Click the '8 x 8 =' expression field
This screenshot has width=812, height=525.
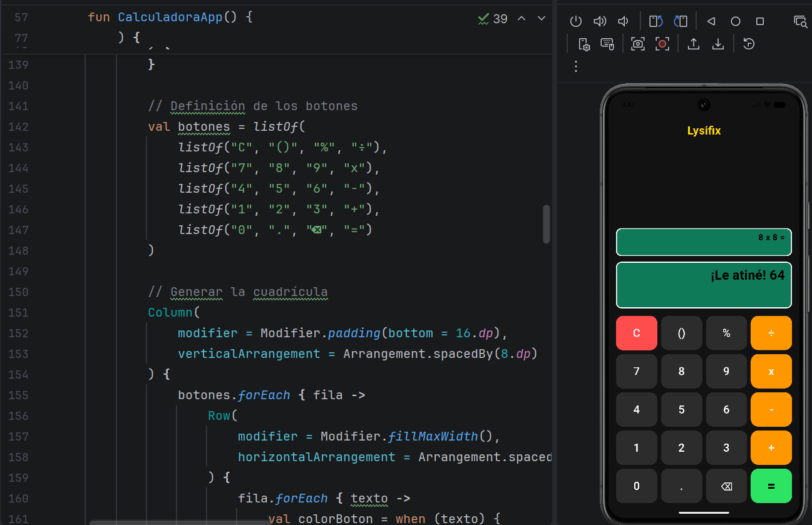tap(704, 242)
